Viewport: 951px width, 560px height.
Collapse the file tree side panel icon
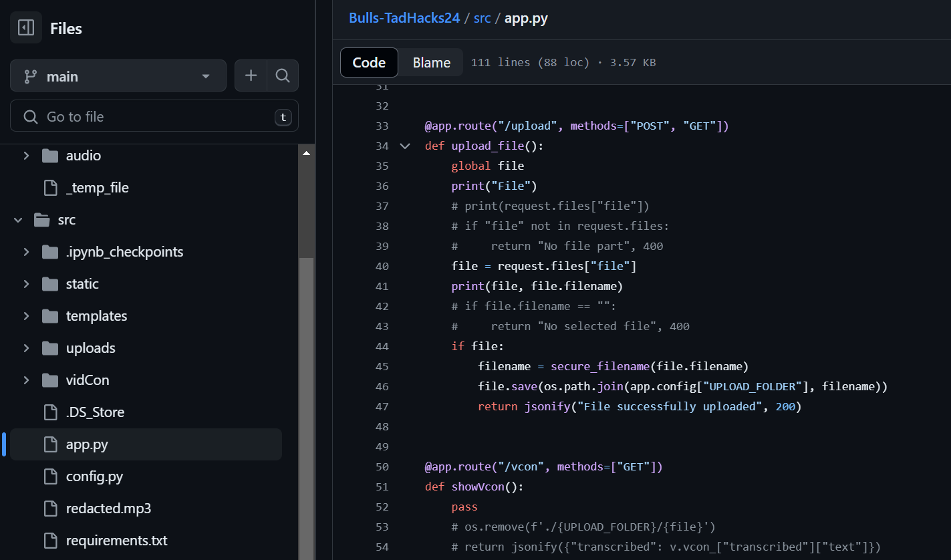tap(26, 28)
